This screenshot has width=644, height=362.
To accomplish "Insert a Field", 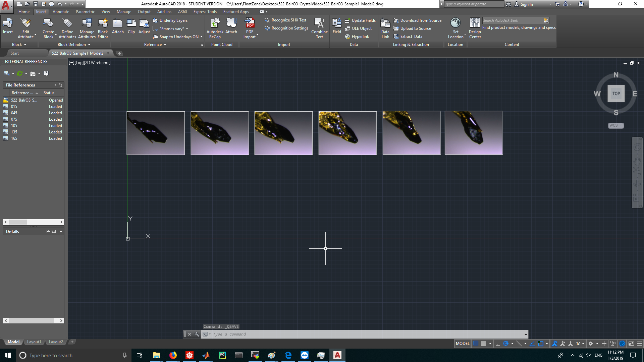I will click(337, 26).
